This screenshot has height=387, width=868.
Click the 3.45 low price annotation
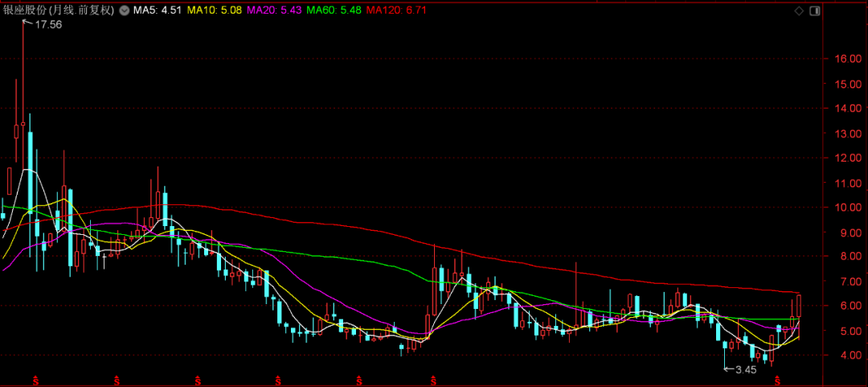746,368
